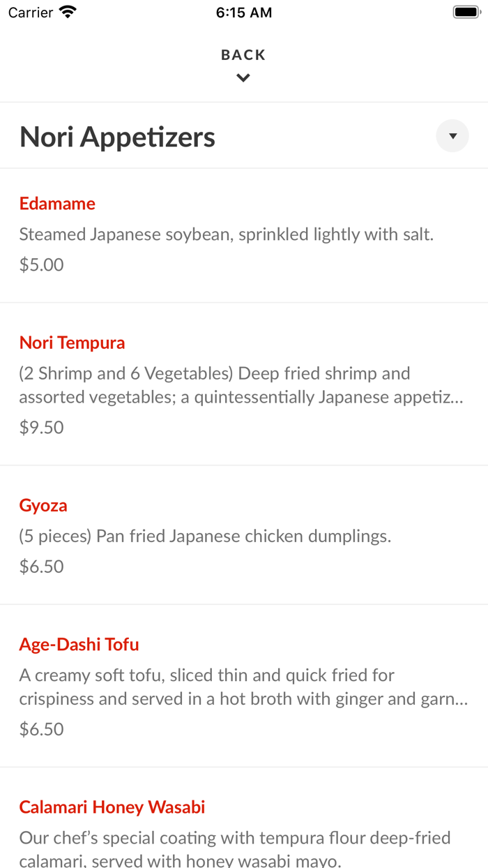Tap the BACK button at top
This screenshot has height=868, width=488.
point(243,54)
